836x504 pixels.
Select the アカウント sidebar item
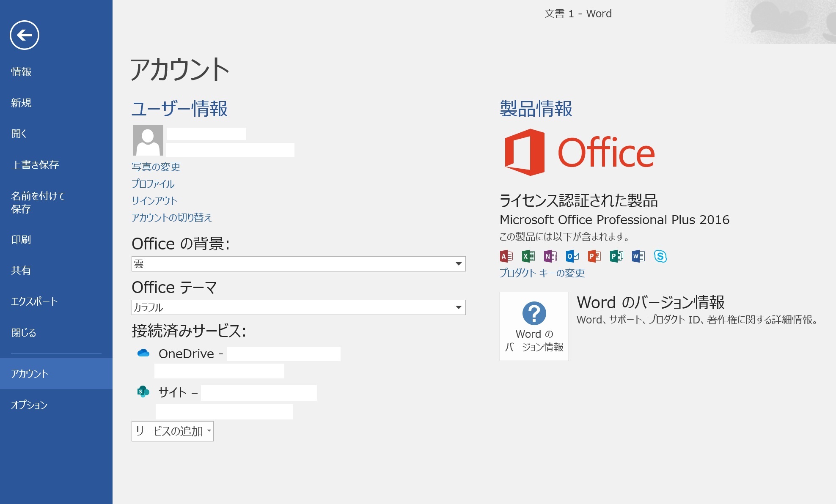(56, 374)
